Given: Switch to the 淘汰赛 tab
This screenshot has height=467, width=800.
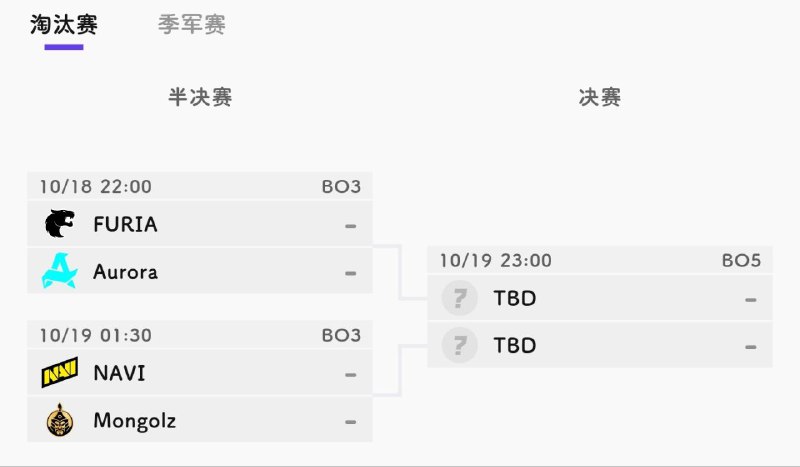Looking at the screenshot, I should pos(64,25).
